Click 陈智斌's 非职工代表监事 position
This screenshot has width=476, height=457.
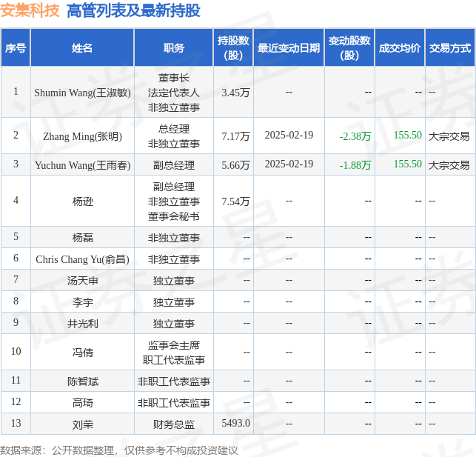click(x=174, y=381)
